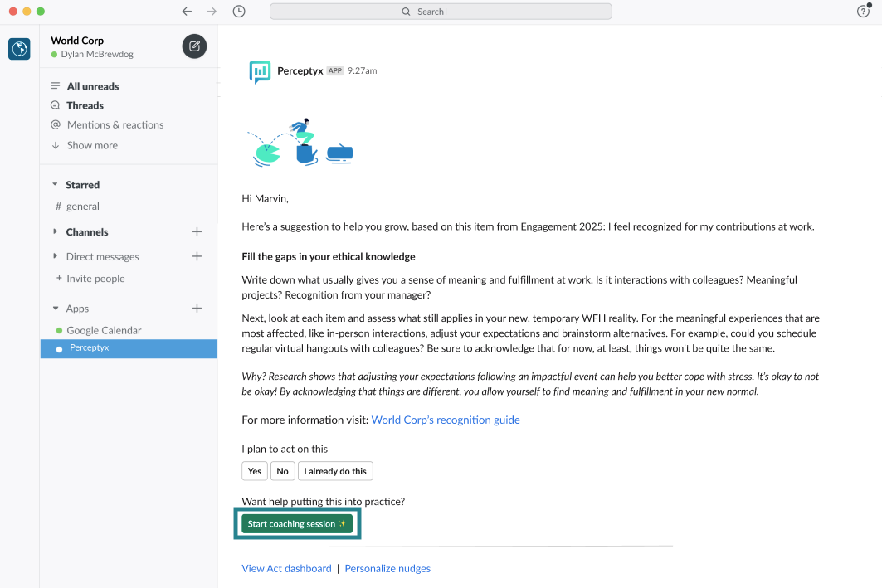Open Mentions & reactions
Screen dimensions: 882x588
point(115,124)
